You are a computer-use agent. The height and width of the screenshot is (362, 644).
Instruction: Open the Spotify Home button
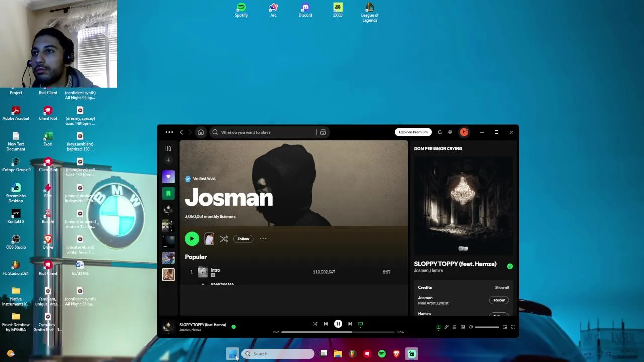(201, 132)
